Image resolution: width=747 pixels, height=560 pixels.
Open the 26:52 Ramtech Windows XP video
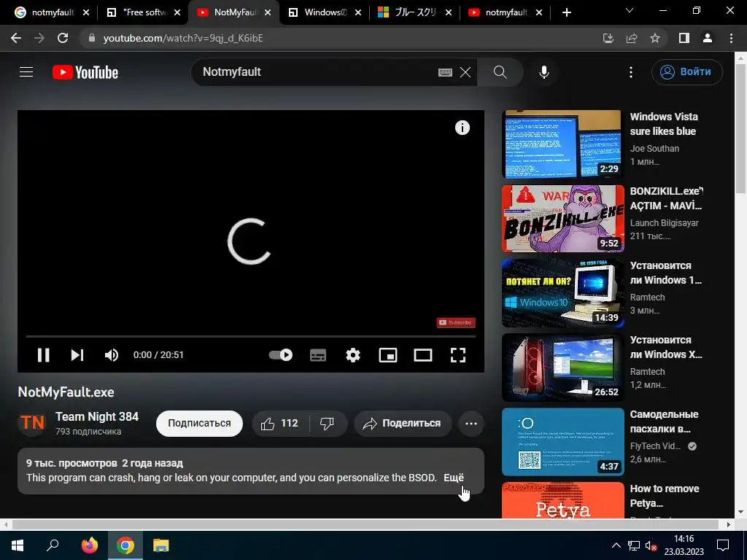562,367
